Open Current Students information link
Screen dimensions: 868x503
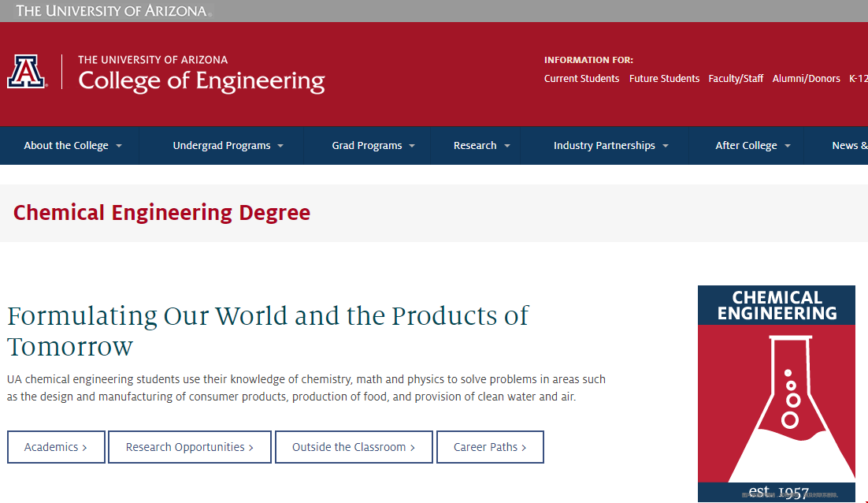coord(581,79)
